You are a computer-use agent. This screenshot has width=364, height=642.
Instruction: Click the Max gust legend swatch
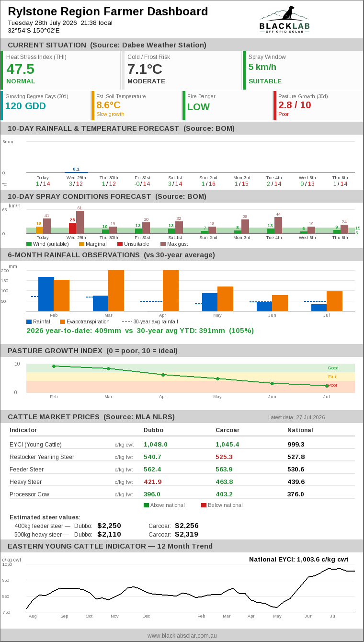pyautogui.click(x=163, y=244)
